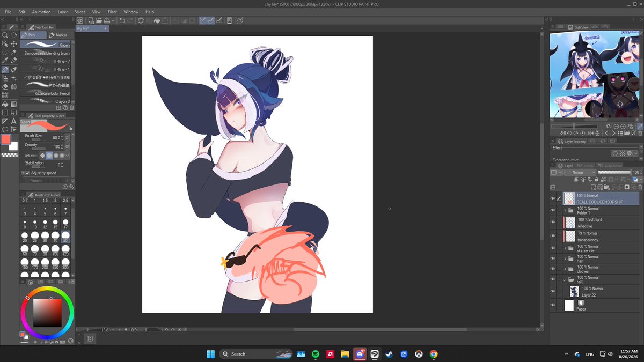Open the Clip Studio launcher icon

click(x=79, y=20)
